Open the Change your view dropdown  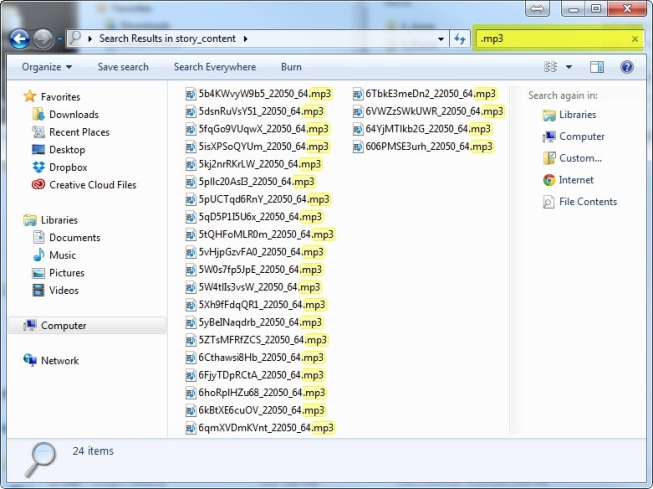pos(569,67)
